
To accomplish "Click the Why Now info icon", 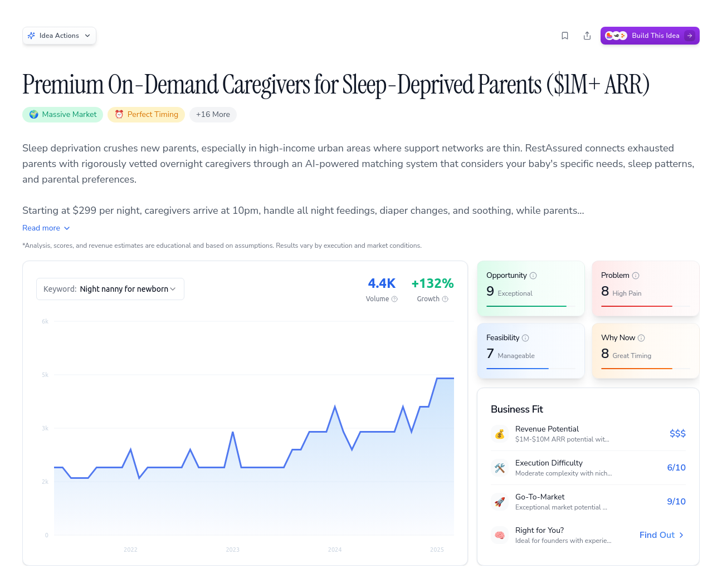I will click(641, 338).
